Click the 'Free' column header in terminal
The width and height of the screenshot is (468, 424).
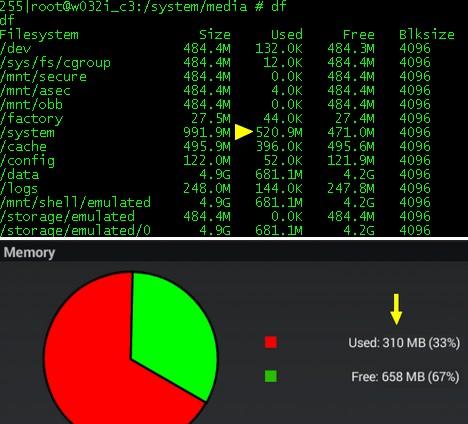pyautogui.click(x=359, y=35)
